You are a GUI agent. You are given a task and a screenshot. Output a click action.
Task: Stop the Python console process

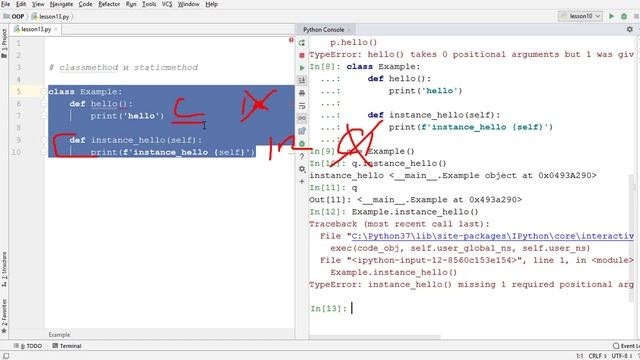click(302, 55)
